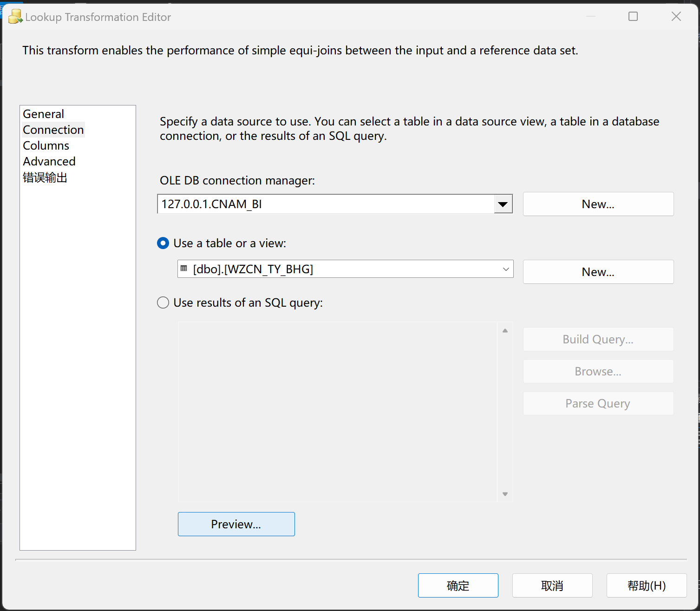This screenshot has width=700, height=611.
Task: Close the Lookup Transformation Editor dialog
Action: click(x=676, y=17)
